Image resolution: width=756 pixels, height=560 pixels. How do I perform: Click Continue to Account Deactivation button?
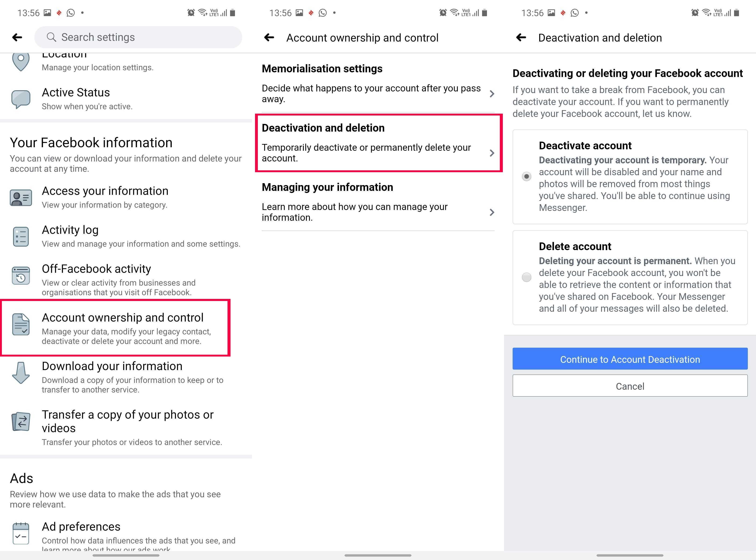click(x=630, y=359)
